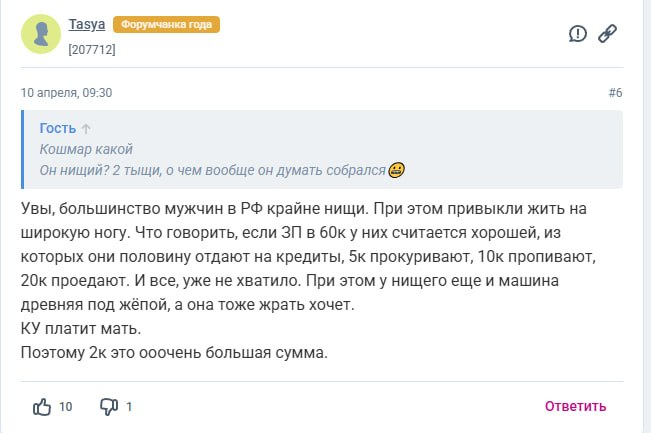Dislike the post with thumbs-down icon
This screenshot has width=651, height=433.
(x=109, y=407)
